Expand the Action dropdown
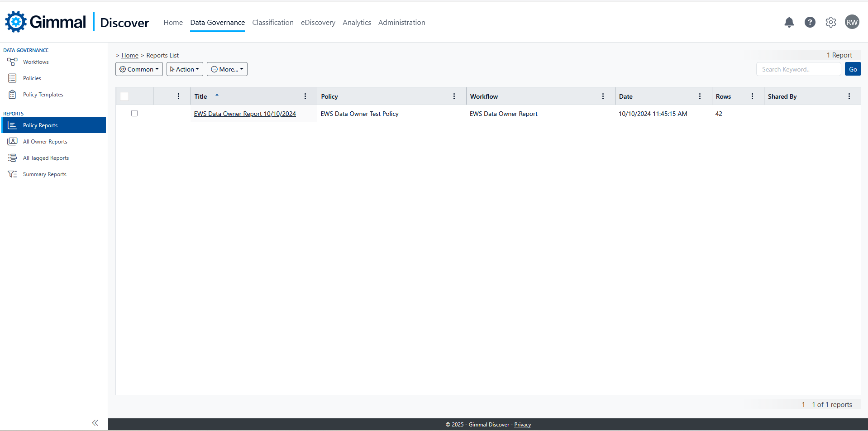This screenshot has width=868, height=431. click(x=185, y=69)
